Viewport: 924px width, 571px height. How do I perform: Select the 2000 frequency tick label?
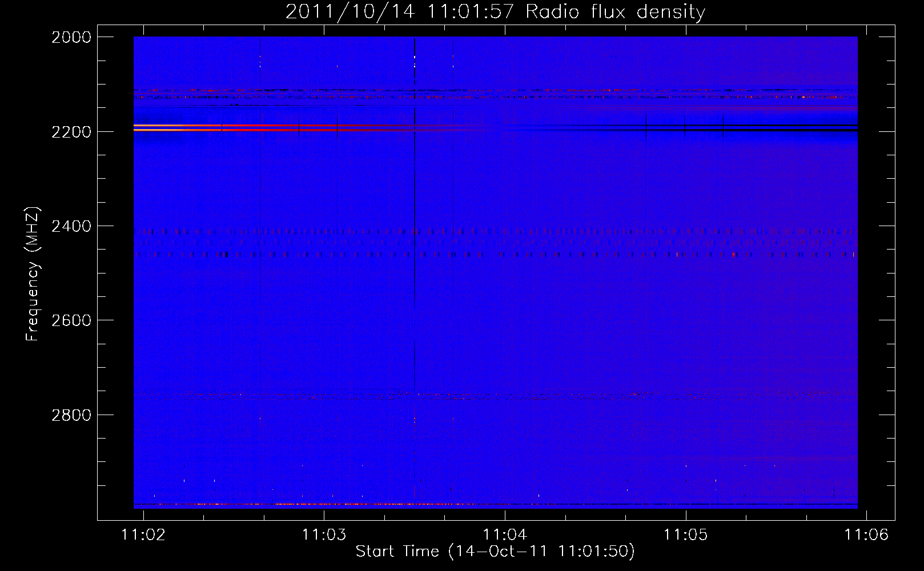click(71, 37)
